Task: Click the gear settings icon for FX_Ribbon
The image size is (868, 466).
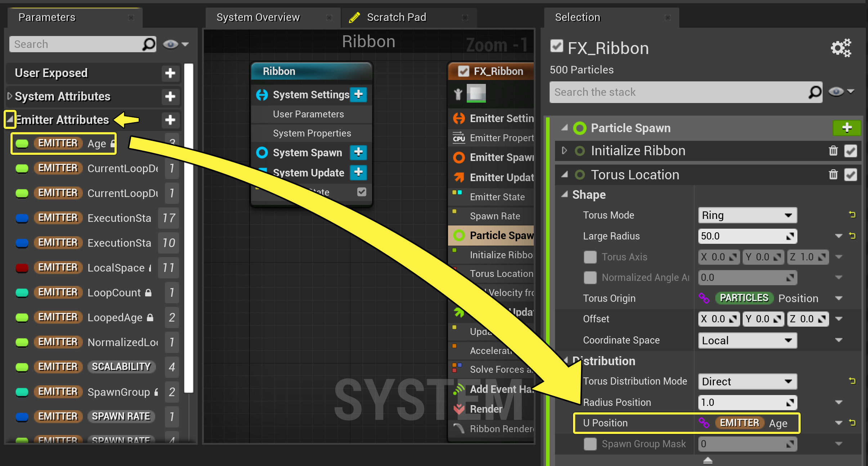Action: click(841, 48)
